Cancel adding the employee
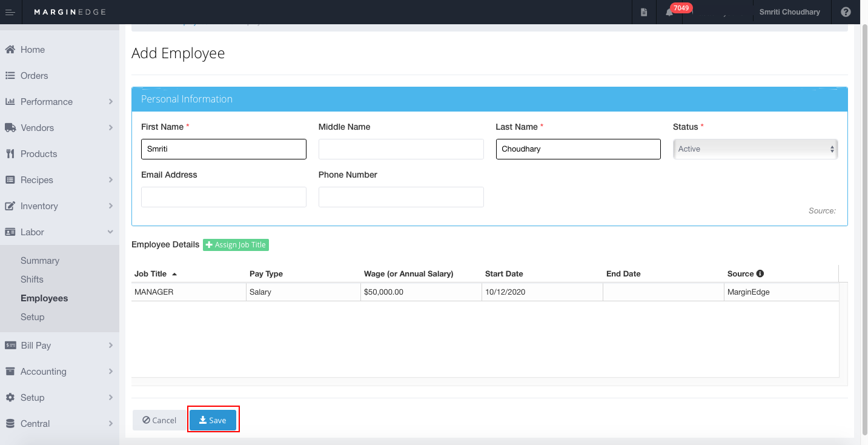This screenshot has height=445, width=868. point(159,420)
